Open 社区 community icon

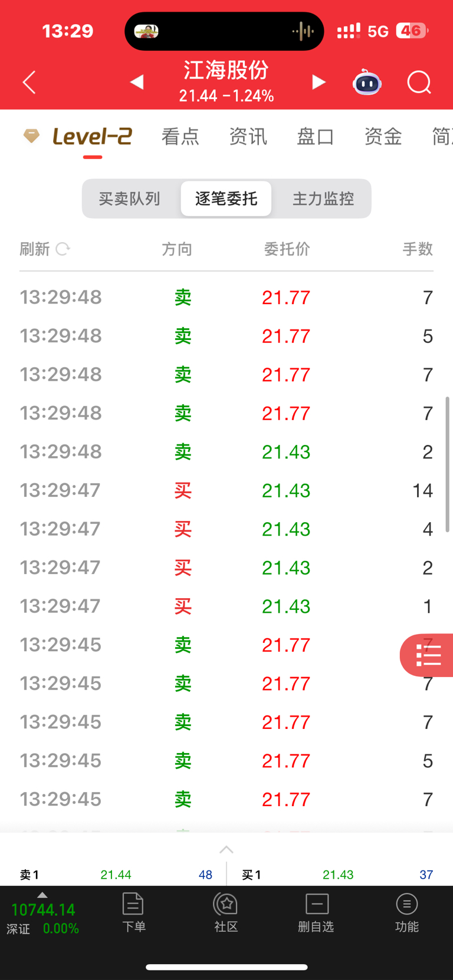(x=226, y=912)
